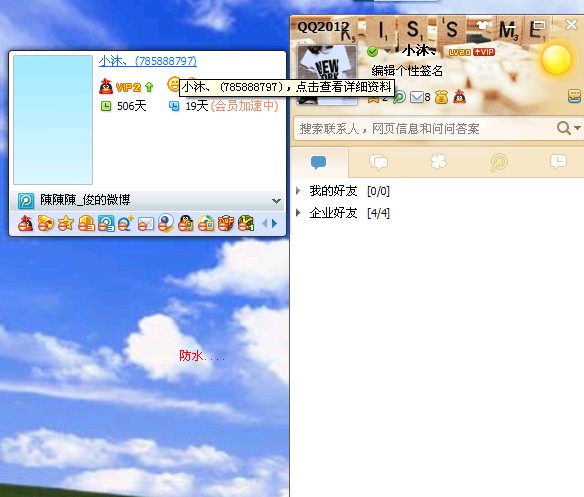Click the red VIP upgrade badge

[x=484, y=52]
